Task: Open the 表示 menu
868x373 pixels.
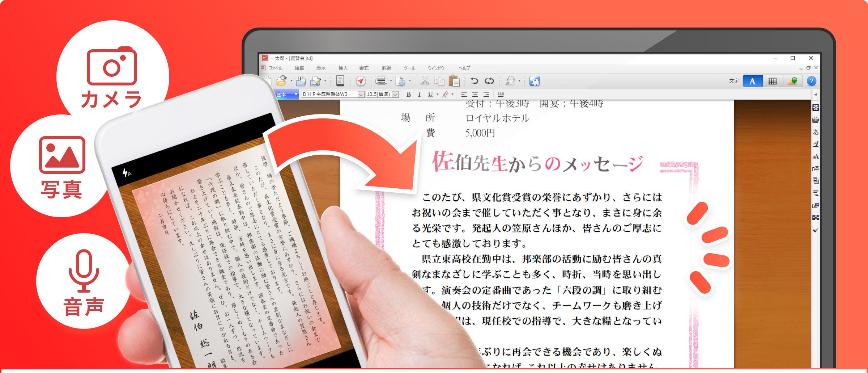Action: coord(321,68)
